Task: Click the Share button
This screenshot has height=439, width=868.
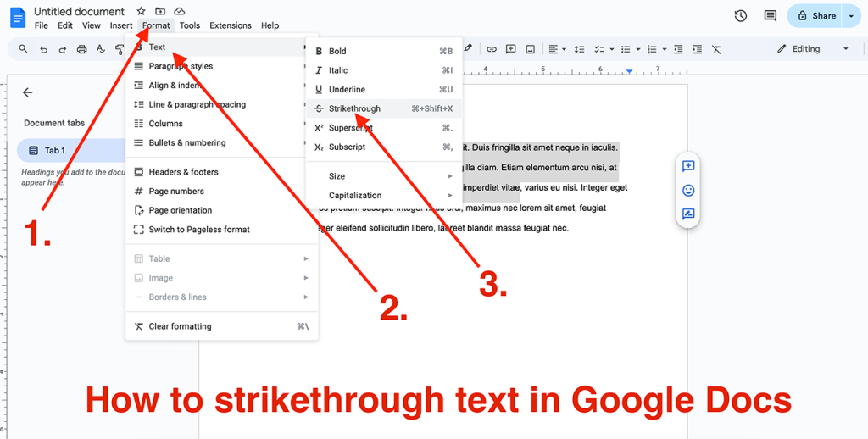Action: (815, 15)
